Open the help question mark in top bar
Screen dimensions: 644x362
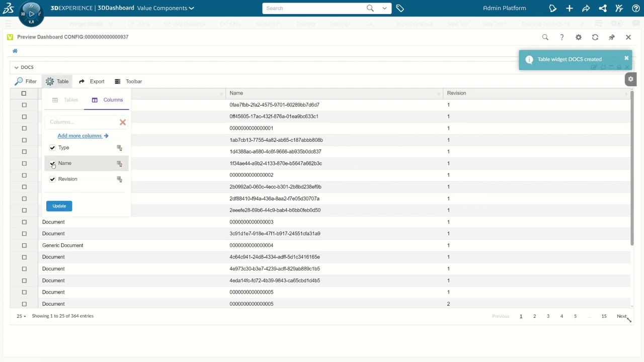point(635,8)
